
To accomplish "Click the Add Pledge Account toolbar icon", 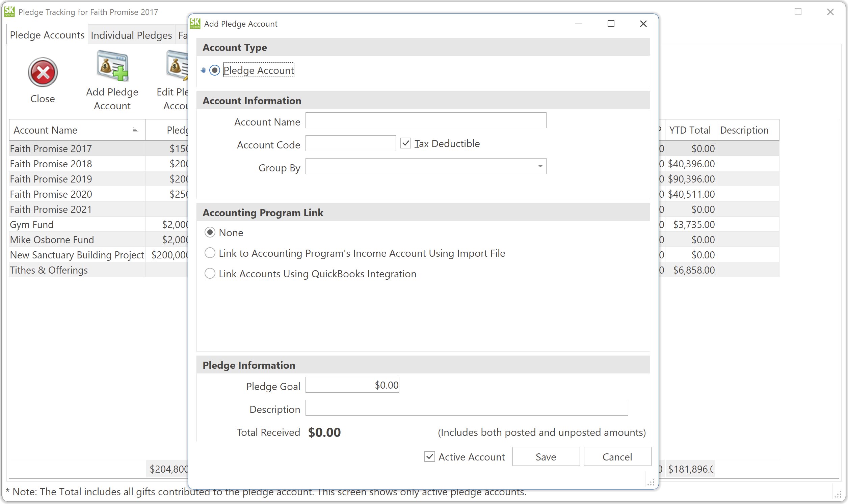I will pos(112,66).
